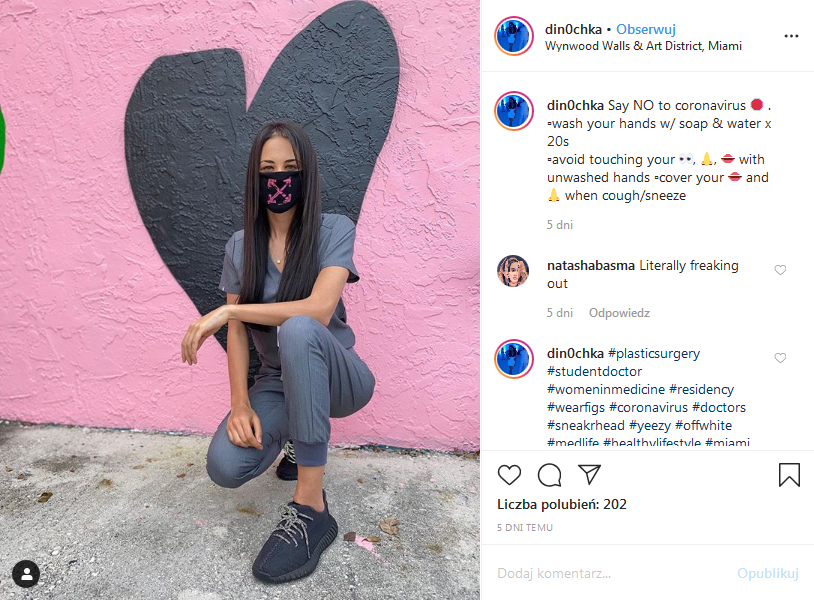Show tagged people icon on photo
814x600 pixels.
25,574
